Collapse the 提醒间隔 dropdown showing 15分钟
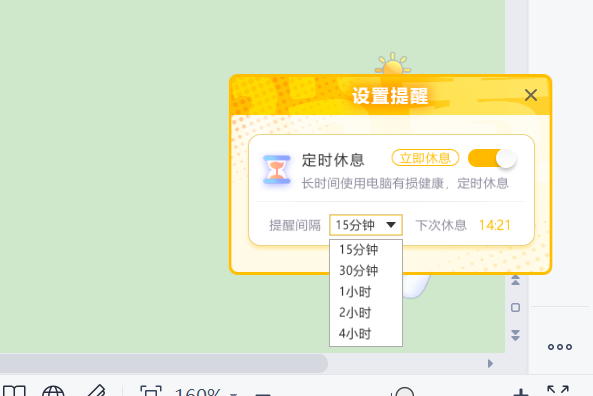 click(366, 225)
